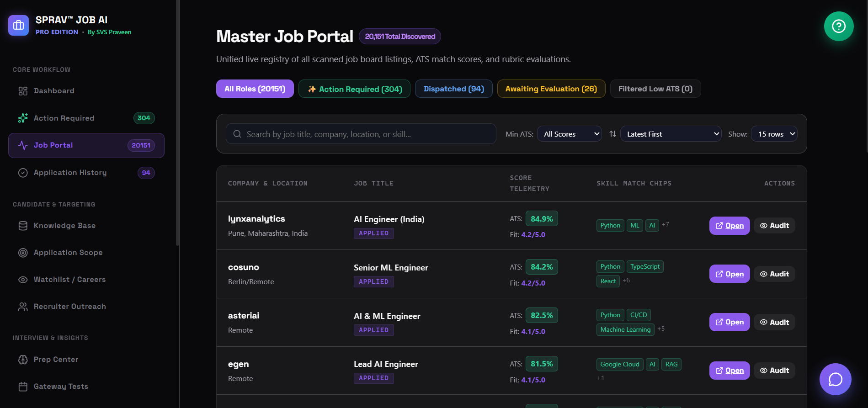Click the Recruiter Outreach people icon
868x408 pixels.
(x=23, y=307)
